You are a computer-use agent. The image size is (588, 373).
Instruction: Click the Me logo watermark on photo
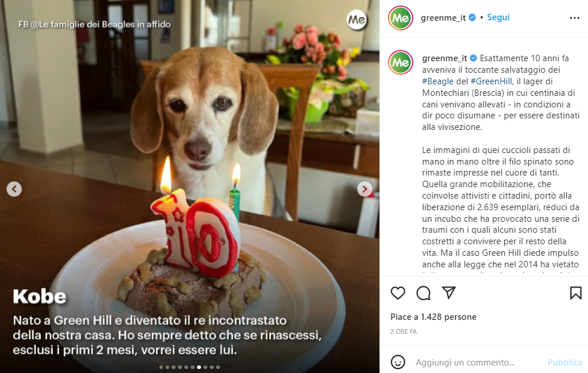tap(358, 20)
